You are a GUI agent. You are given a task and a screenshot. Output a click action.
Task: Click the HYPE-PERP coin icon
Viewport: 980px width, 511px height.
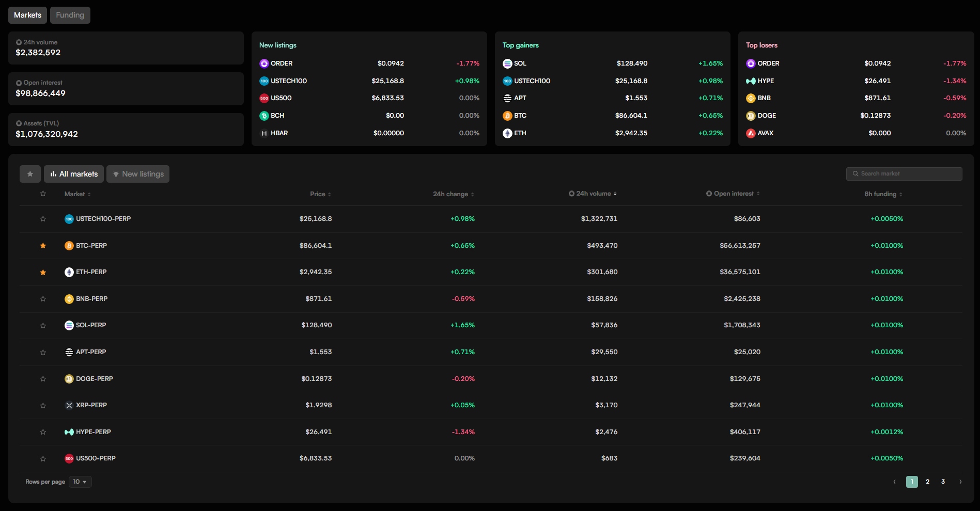coord(69,432)
